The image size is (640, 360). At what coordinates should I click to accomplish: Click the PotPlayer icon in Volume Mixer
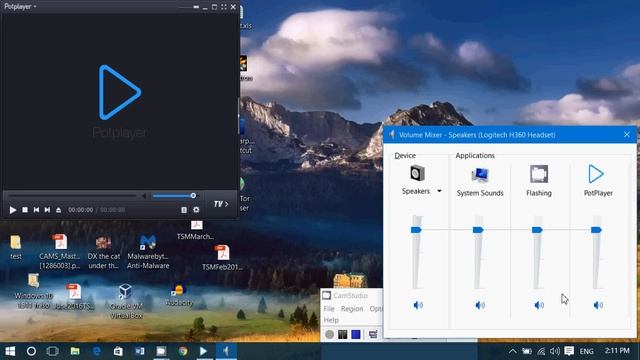[596, 174]
